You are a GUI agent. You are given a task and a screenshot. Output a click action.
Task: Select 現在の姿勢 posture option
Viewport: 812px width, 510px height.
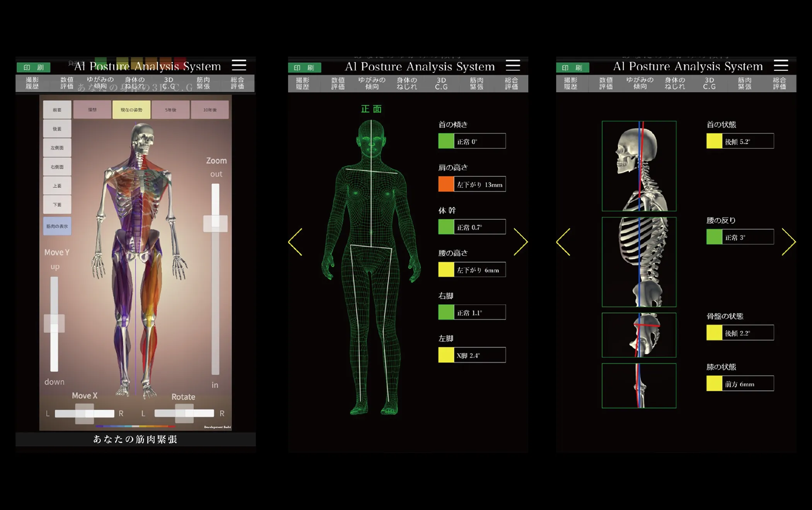[131, 110]
